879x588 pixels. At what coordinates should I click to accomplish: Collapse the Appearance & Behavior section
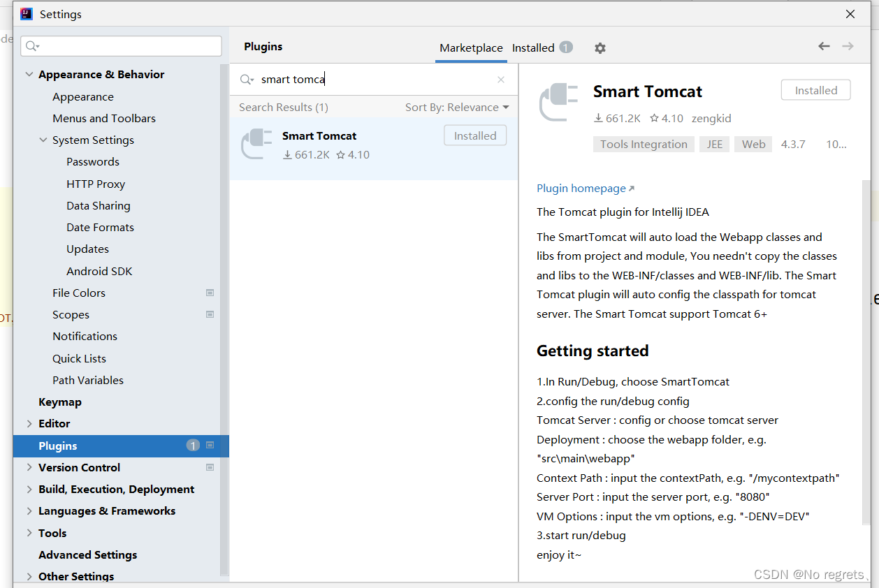[x=29, y=75]
